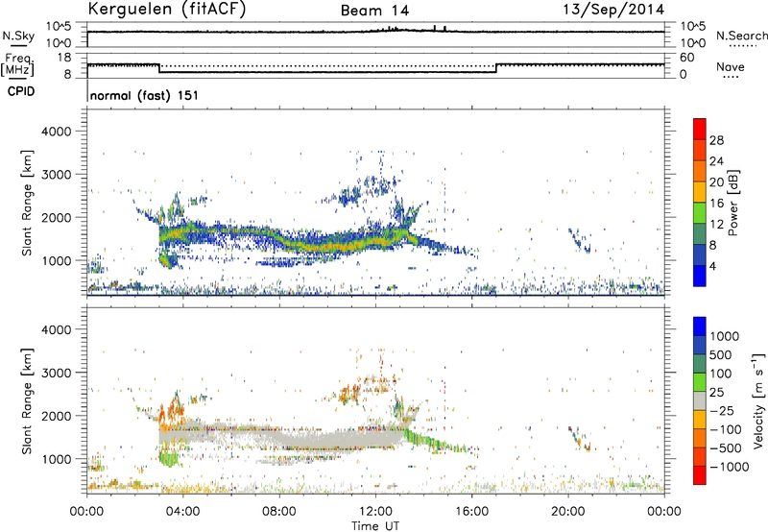Click the '-25' tick on velocity colorbar
768x532 pixels.
click(722, 411)
